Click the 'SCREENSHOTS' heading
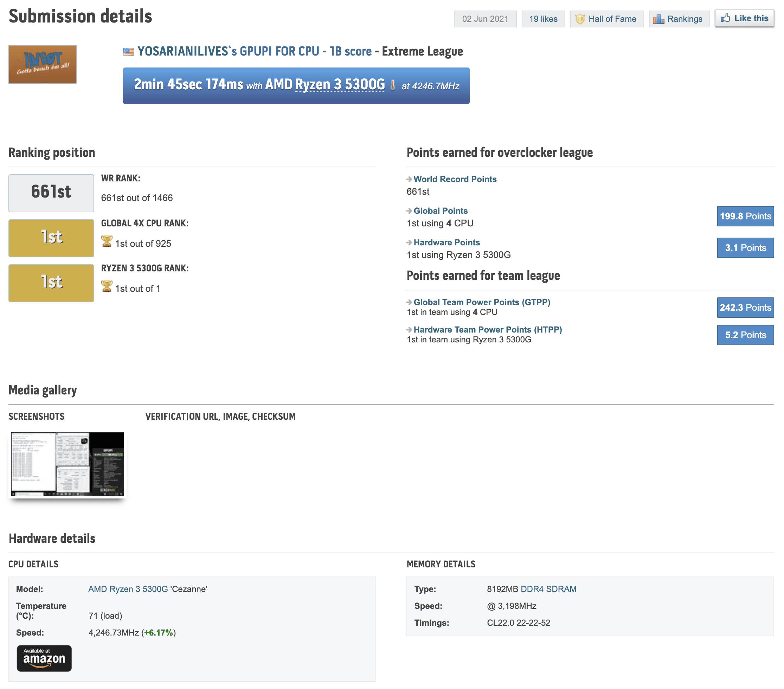784x689 pixels. point(37,417)
